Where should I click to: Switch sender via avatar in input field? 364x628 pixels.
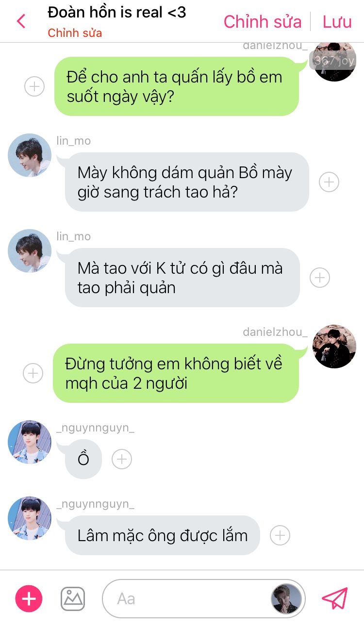click(x=286, y=599)
